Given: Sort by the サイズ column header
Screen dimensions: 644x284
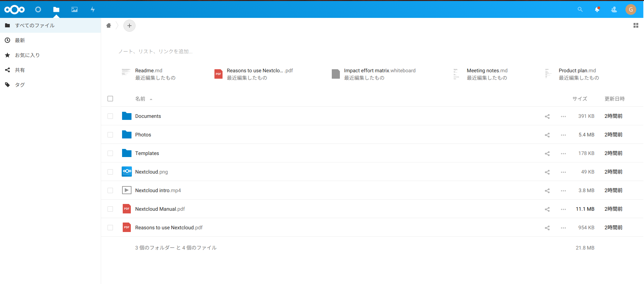Looking at the screenshot, I should point(580,99).
